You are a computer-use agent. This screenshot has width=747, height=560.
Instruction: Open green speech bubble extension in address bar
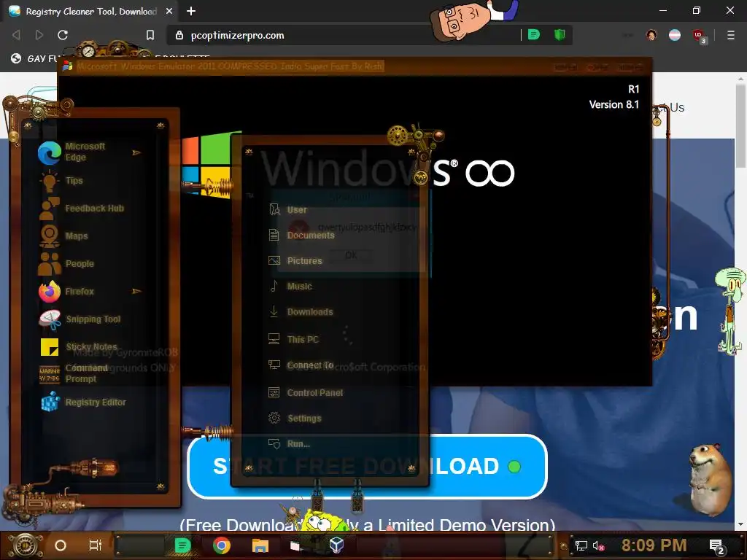[534, 35]
